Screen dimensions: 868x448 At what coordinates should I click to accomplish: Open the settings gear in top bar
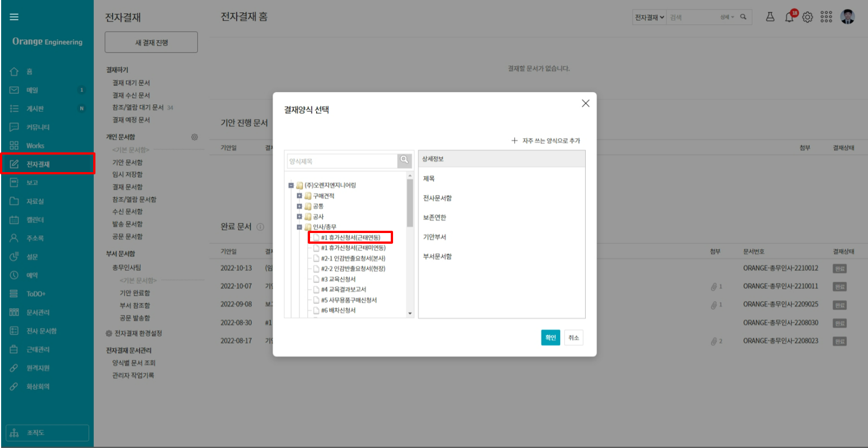(808, 17)
